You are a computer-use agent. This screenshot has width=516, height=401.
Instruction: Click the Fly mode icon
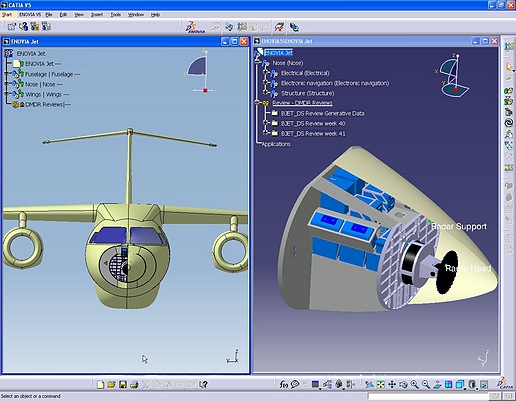369,385
